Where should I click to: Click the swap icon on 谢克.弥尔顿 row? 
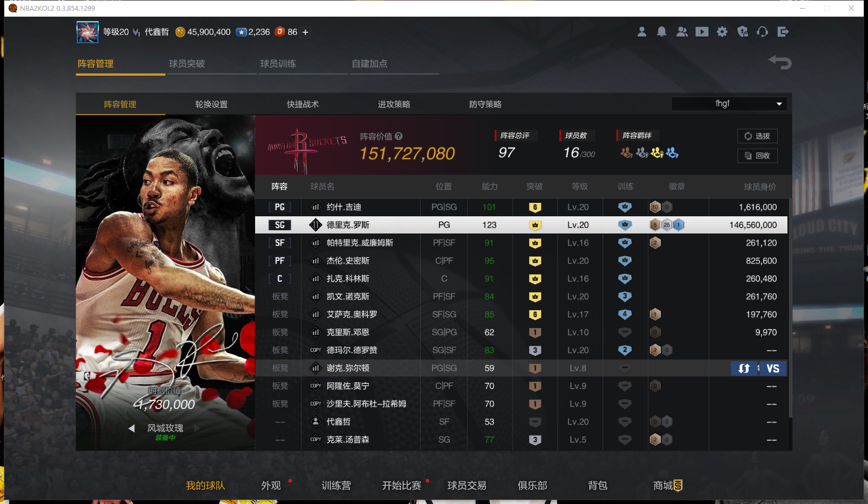(x=744, y=368)
